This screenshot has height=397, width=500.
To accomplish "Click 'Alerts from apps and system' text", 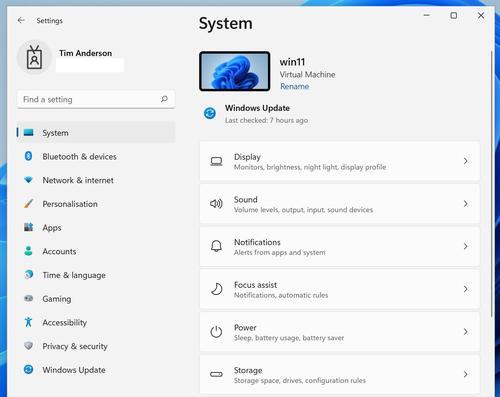I will click(x=280, y=253).
